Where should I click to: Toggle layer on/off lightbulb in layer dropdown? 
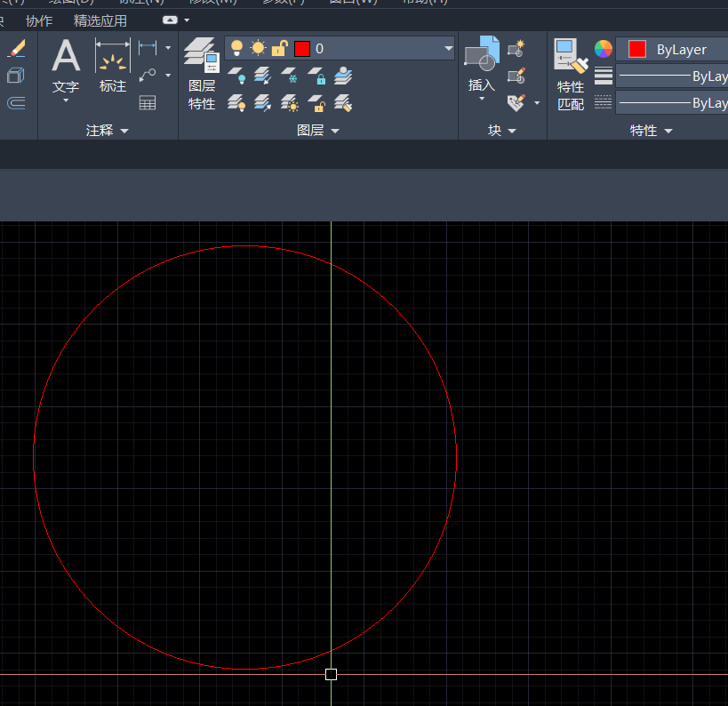pos(236,49)
